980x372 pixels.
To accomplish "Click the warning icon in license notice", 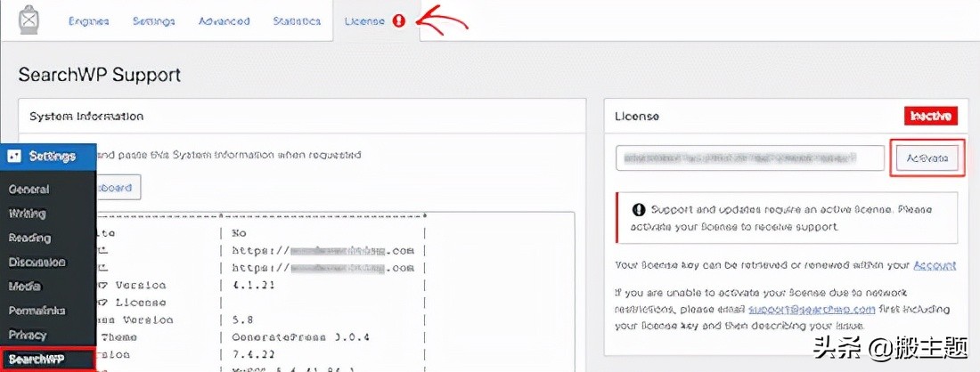I will (x=639, y=210).
